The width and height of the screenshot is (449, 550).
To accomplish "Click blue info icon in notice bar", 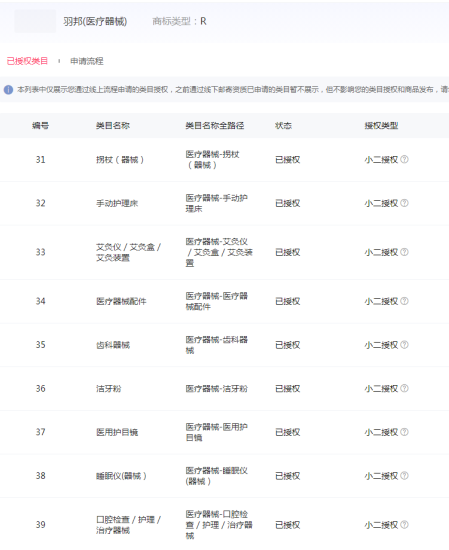I will (8, 90).
